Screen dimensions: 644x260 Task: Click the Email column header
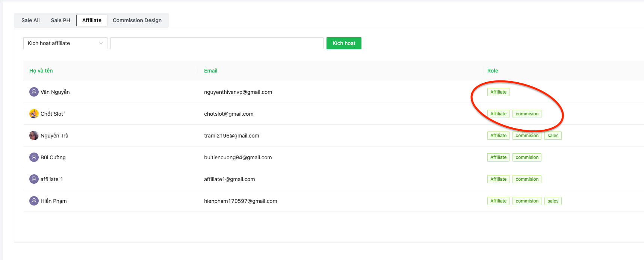[211, 71]
